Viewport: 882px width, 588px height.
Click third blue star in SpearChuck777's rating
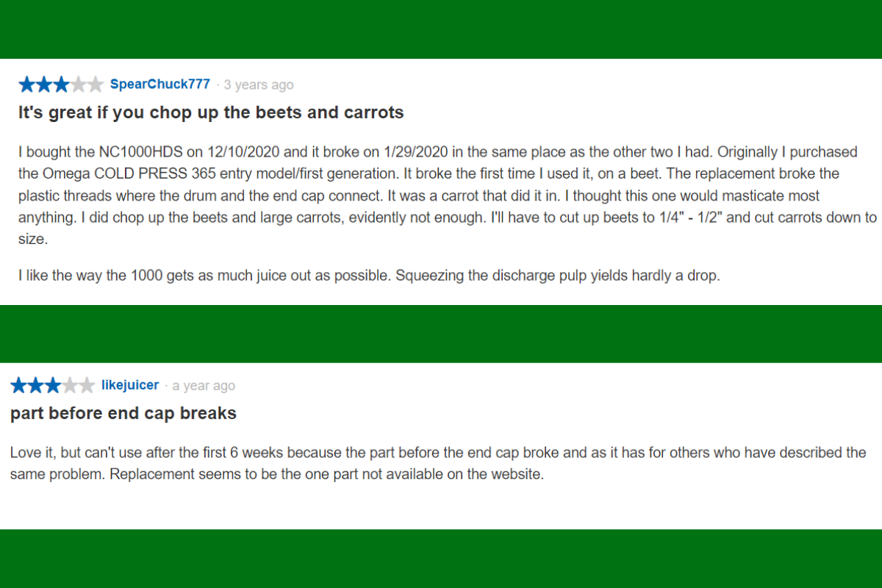click(61, 85)
